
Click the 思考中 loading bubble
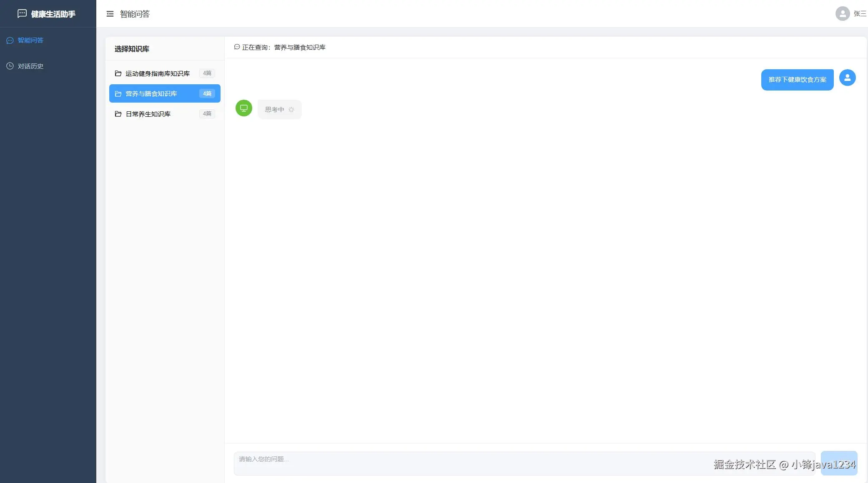[279, 110]
